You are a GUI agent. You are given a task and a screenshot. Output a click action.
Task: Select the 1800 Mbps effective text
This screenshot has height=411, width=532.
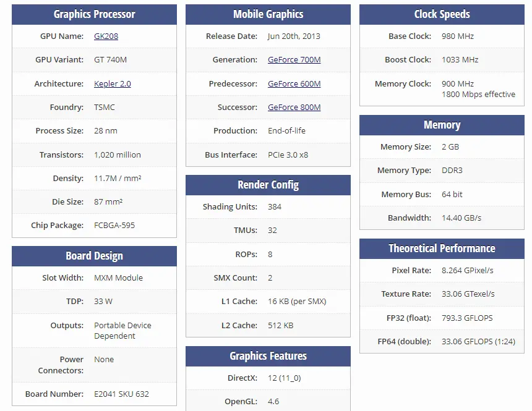pyautogui.click(x=478, y=95)
